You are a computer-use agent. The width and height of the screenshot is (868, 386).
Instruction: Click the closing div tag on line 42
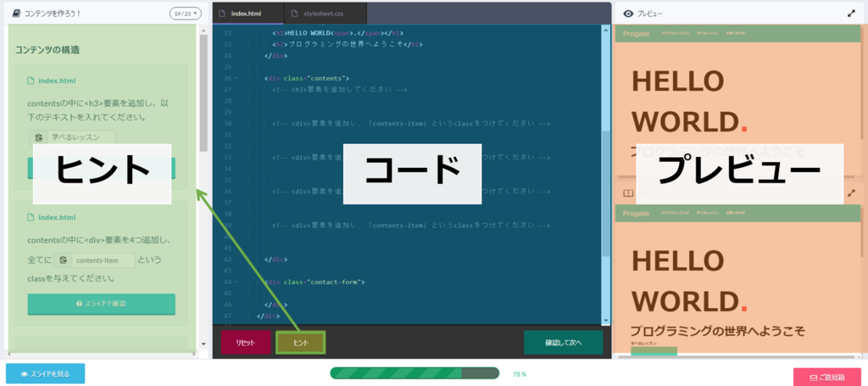275,260
